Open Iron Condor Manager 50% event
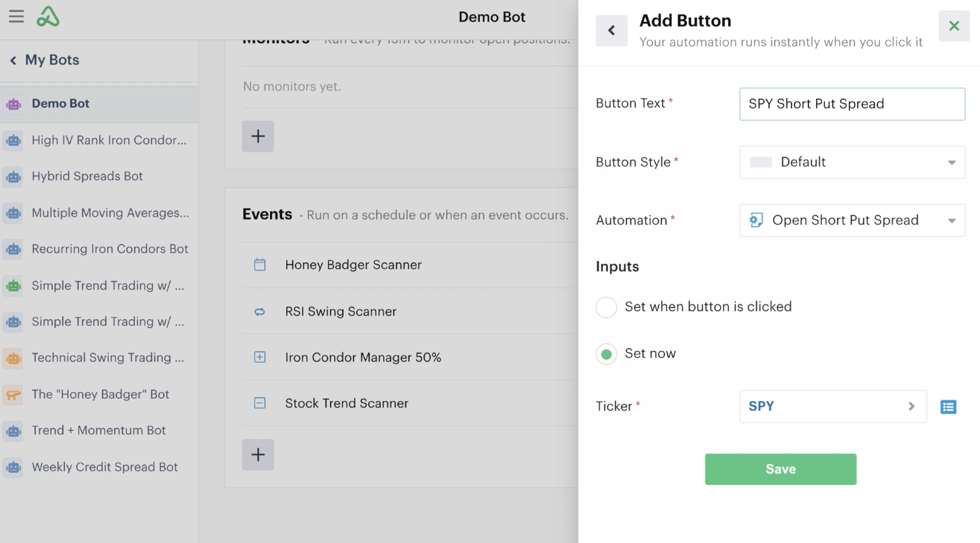The image size is (980, 543). [x=363, y=358]
